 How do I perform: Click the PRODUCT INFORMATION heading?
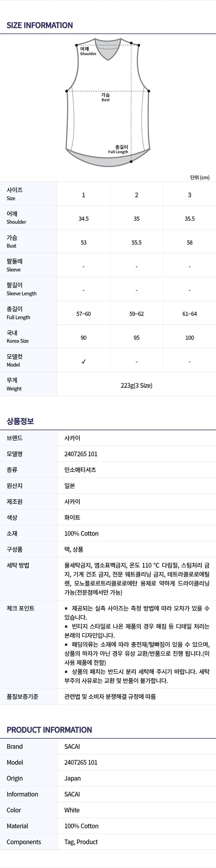[49, 730]
